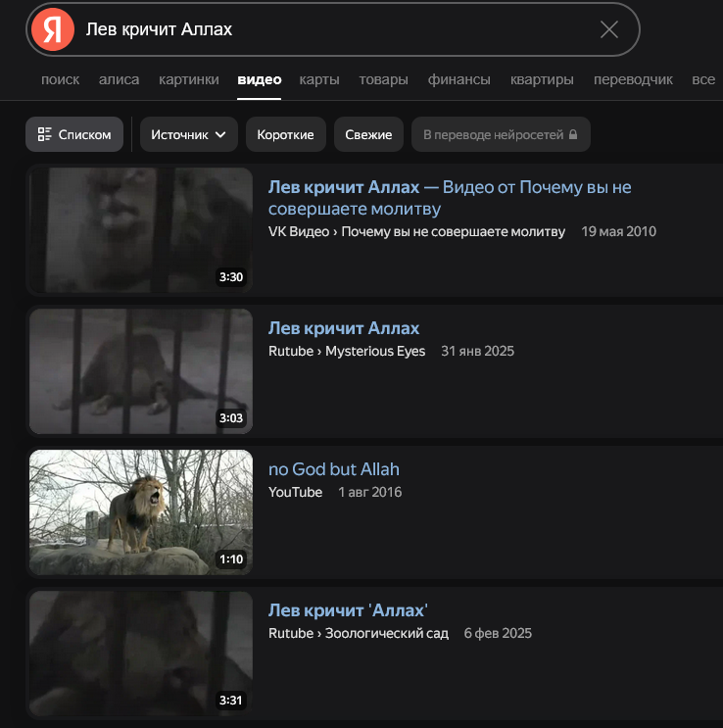
Task: Click the date '19 мая 2010'
Action: click(x=618, y=231)
